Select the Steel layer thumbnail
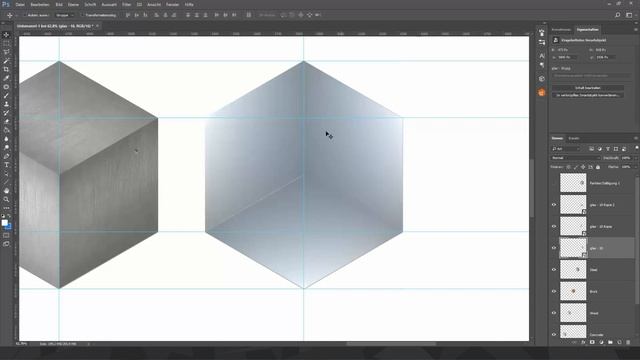The height and width of the screenshot is (360, 640). [573, 269]
